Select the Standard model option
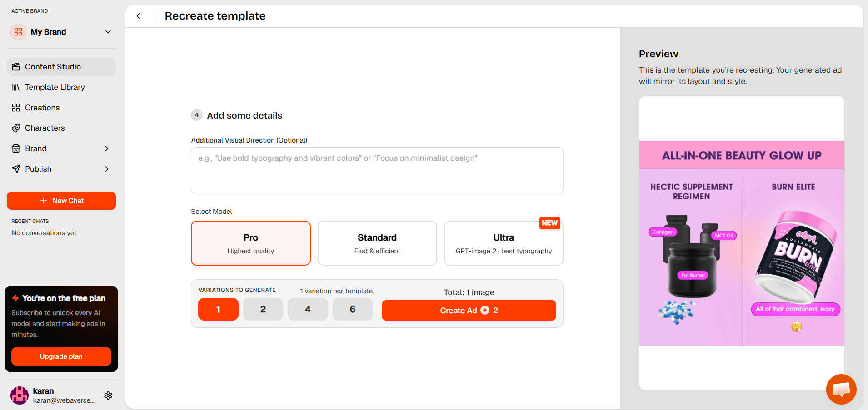The height and width of the screenshot is (410, 868). tap(377, 243)
